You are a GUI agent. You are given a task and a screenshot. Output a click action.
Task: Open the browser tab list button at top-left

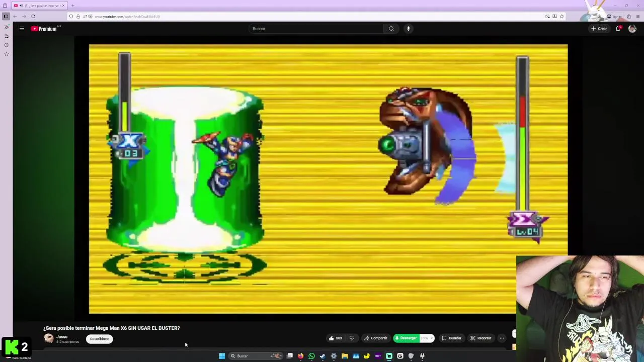pos(5,6)
